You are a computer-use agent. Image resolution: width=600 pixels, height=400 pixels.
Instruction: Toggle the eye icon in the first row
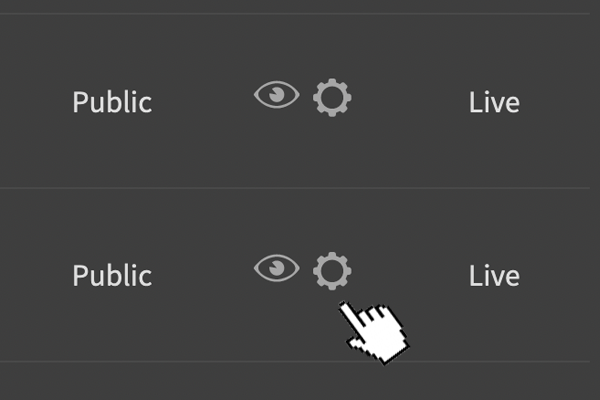pos(277,95)
